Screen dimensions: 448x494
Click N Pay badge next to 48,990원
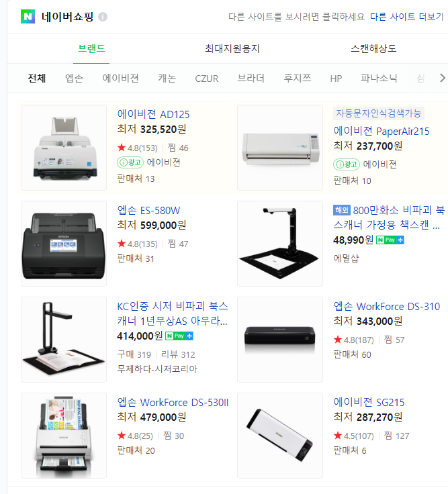[390, 240]
